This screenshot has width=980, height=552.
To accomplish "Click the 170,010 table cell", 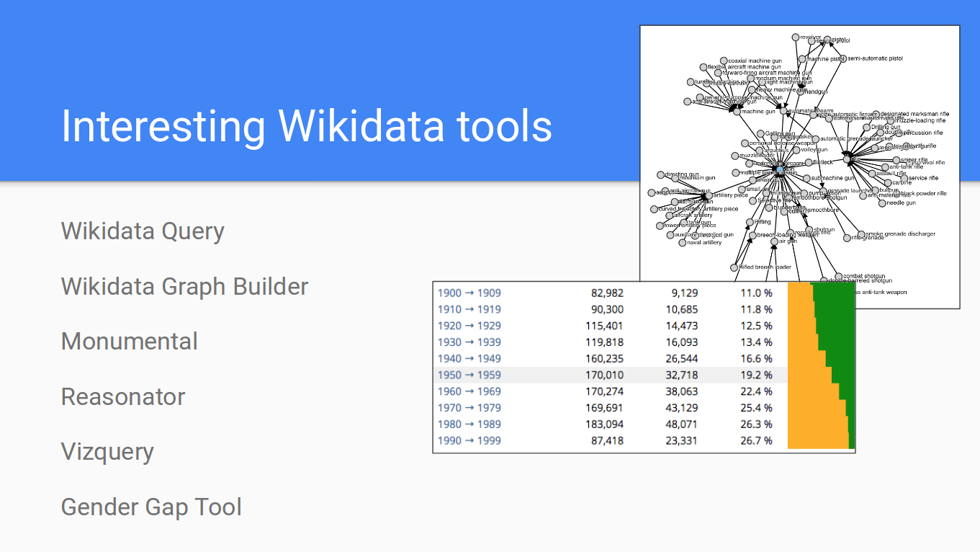I will pyautogui.click(x=603, y=375).
